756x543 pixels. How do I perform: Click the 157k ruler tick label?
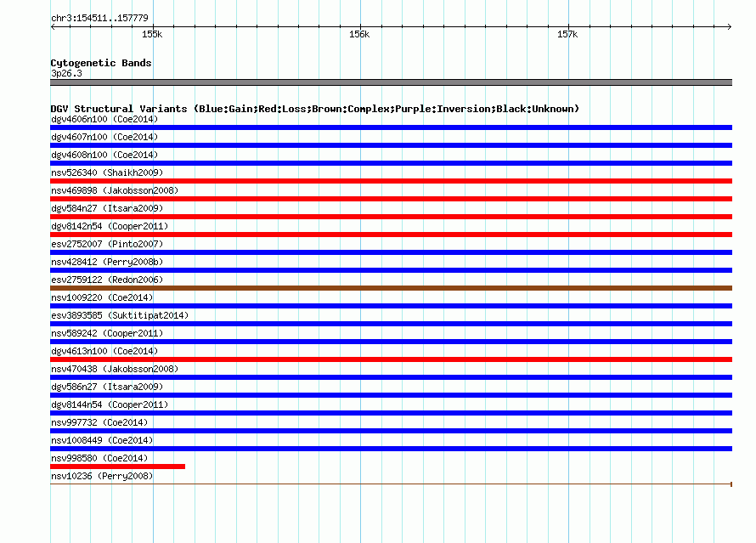[567, 34]
